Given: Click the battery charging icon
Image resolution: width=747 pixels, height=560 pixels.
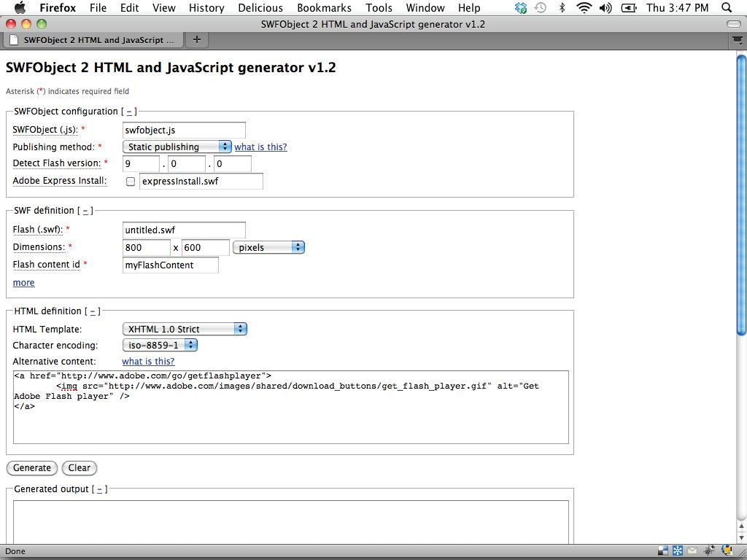Looking at the screenshot, I should [x=629, y=7].
